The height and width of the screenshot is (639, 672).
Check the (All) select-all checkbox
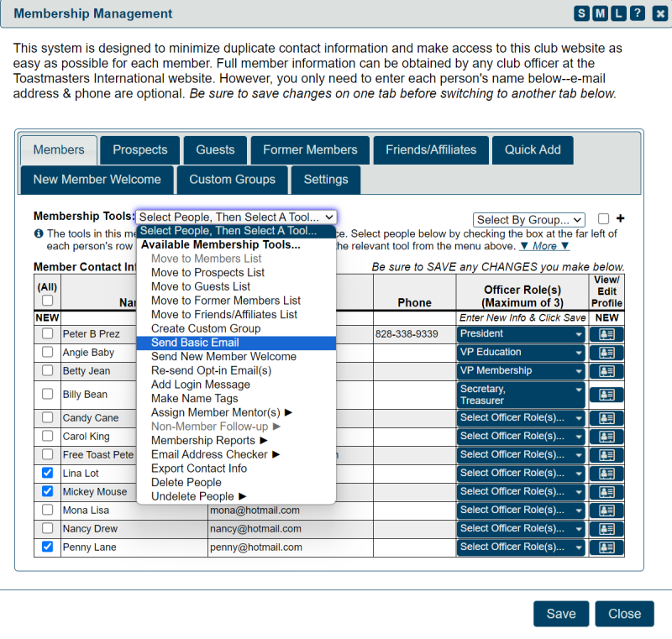click(48, 301)
